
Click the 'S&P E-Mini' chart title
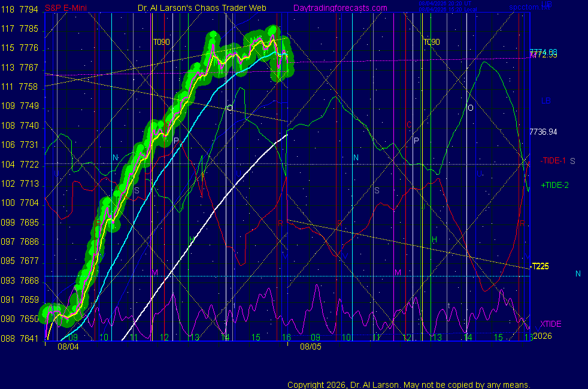66,8
